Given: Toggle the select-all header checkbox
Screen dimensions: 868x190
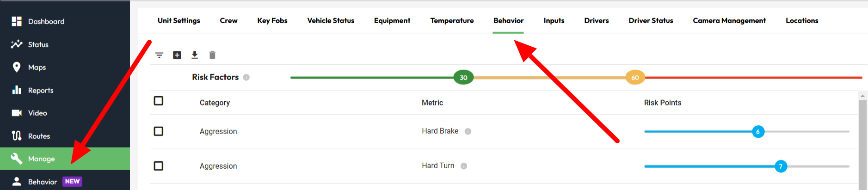Looking at the screenshot, I should (159, 101).
